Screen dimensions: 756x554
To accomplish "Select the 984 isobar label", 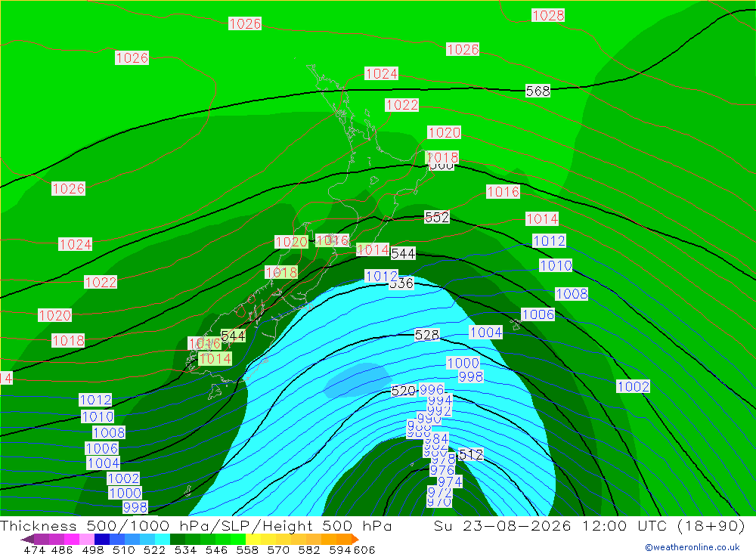I will [436, 438].
